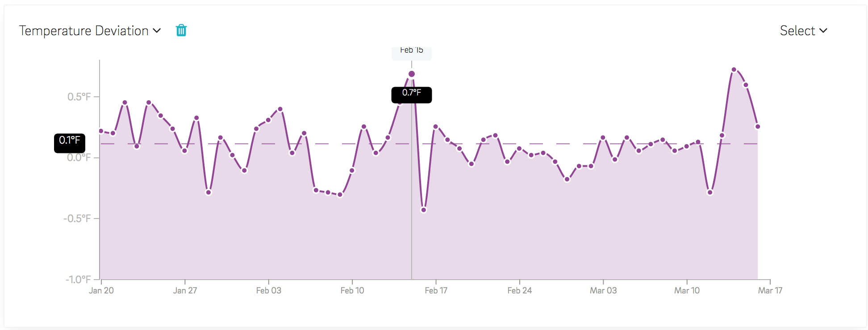Click the Mar 17 x-axis label
Screen dimensions: 868x330
click(770, 291)
